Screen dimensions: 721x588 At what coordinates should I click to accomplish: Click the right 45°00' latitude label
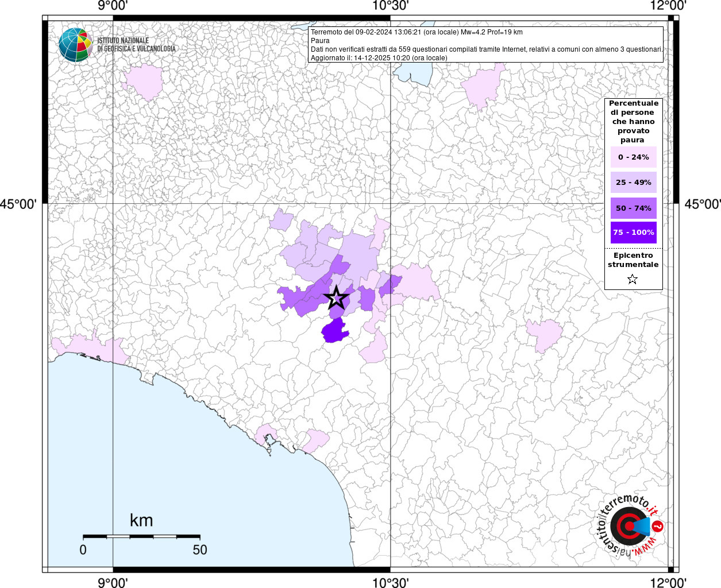click(702, 204)
